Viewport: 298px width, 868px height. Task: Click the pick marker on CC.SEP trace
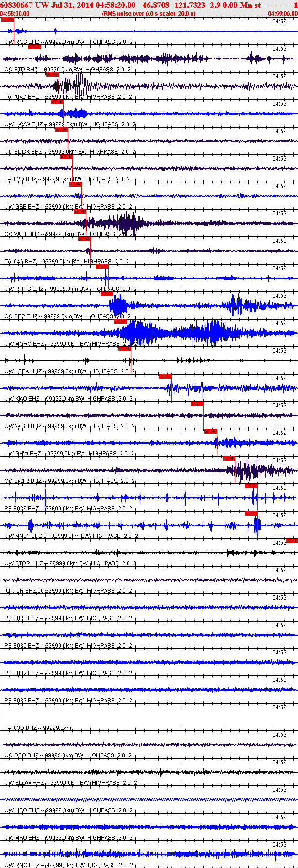click(107, 294)
